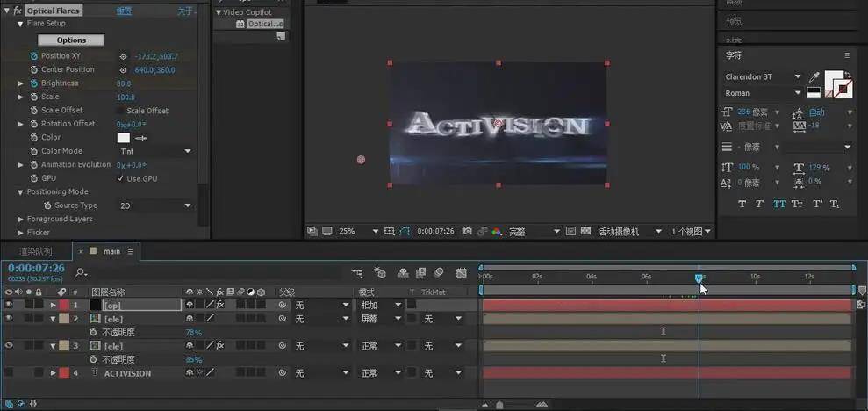Click the 重置 reset link for Optical Flares
The width and height of the screenshot is (868, 411).
(x=124, y=11)
